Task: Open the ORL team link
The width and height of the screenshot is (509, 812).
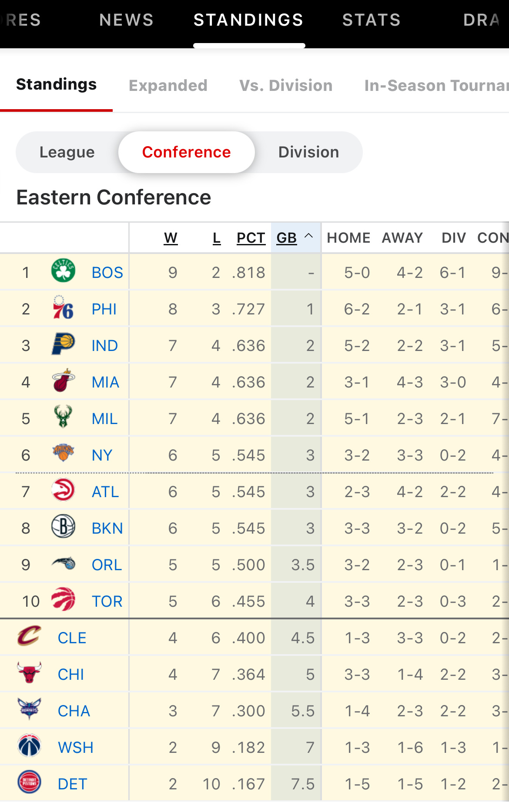Action: coord(107,565)
